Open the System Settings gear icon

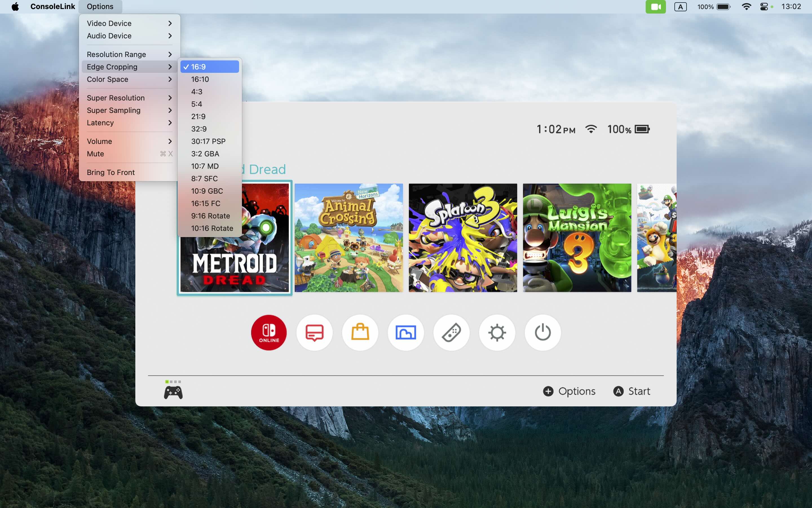(x=497, y=332)
